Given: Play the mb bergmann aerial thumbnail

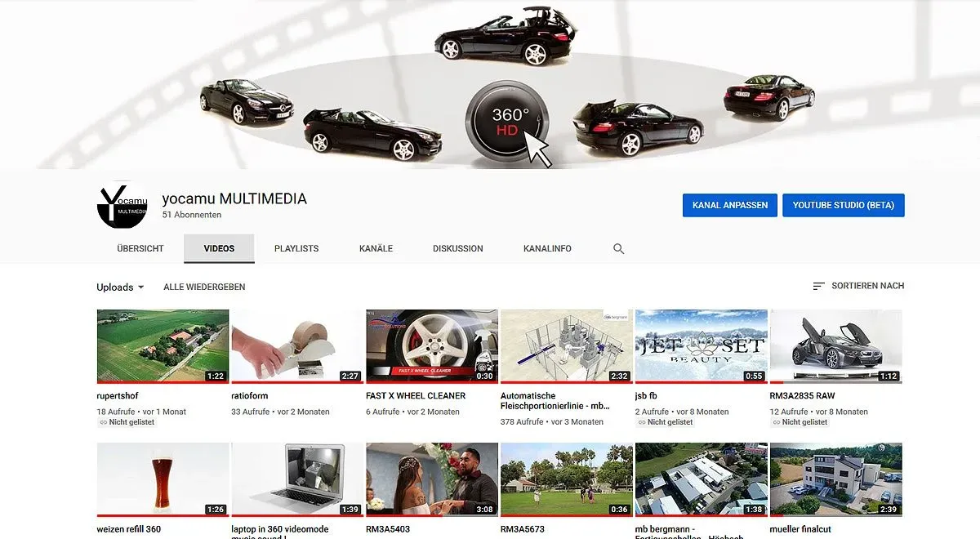Looking at the screenshot, I should tap(702, 479).
